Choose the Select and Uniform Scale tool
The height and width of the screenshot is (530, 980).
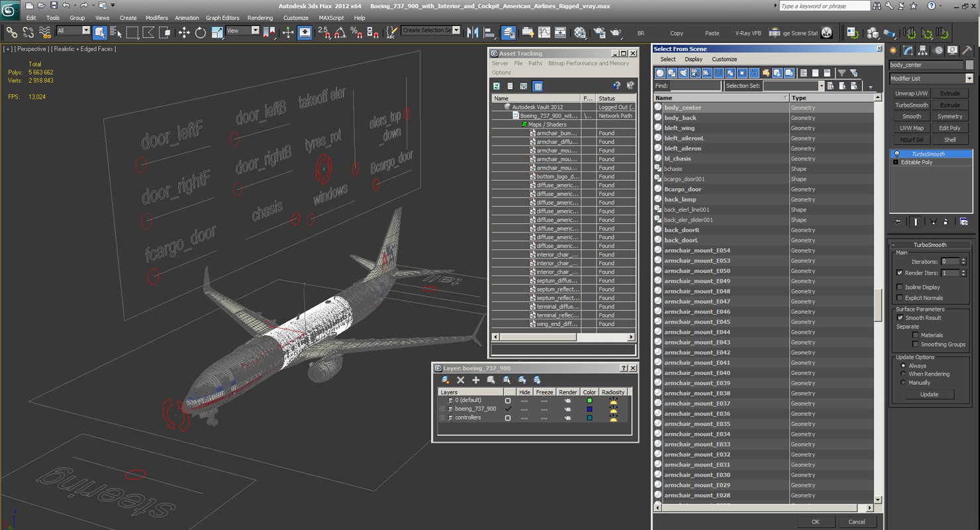[217, 32]
